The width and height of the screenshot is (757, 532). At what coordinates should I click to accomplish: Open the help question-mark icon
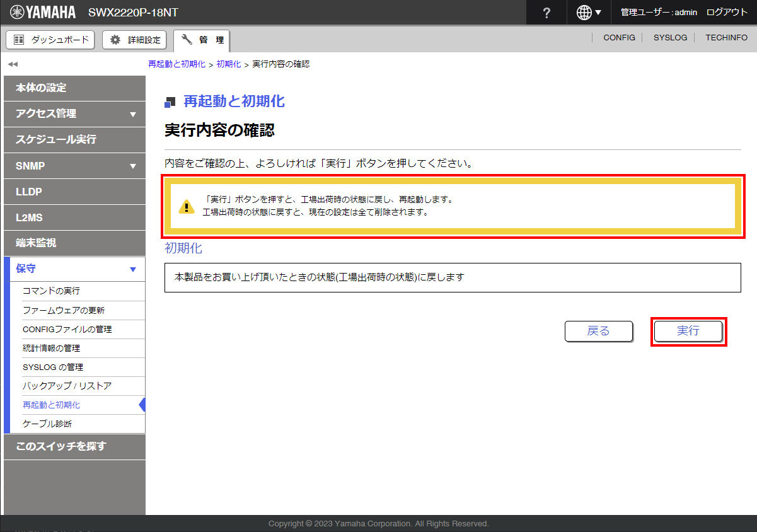click(546, 12)
